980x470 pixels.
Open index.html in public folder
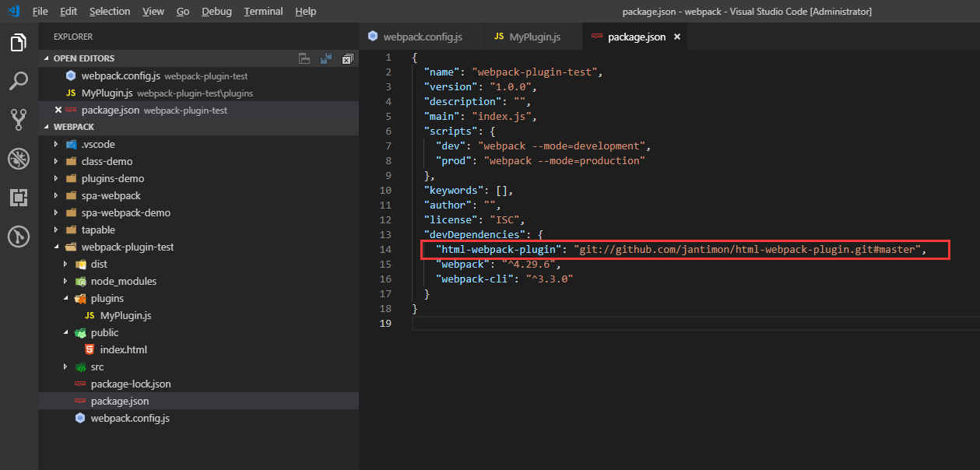tap(198, 350)
